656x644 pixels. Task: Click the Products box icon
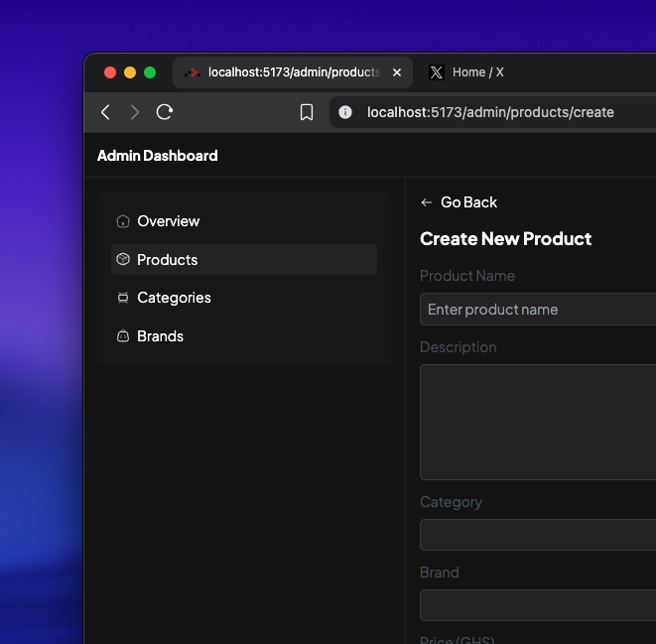point(123,259)
